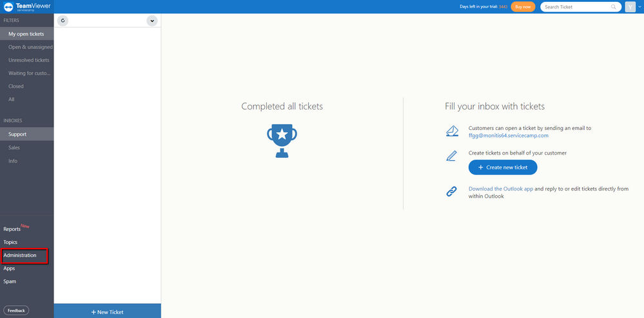Click the search magnifier icon

pyautogui.click(x=614, y=7)
